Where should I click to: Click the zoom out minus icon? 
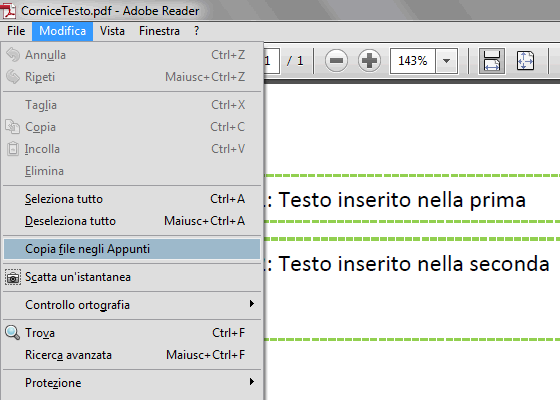(x=336, y=60)
